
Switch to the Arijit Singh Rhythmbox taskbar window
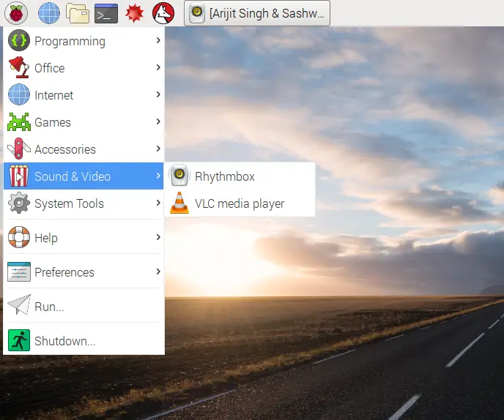[257, 13]
